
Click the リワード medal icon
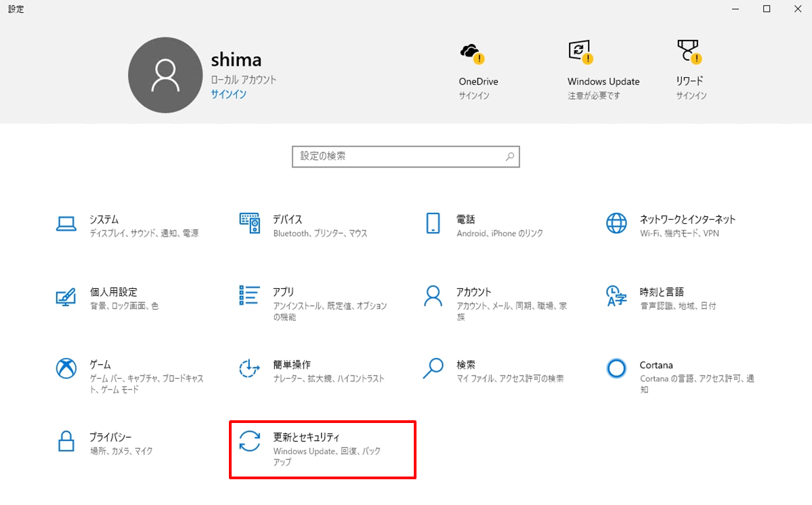pos(689,52)
